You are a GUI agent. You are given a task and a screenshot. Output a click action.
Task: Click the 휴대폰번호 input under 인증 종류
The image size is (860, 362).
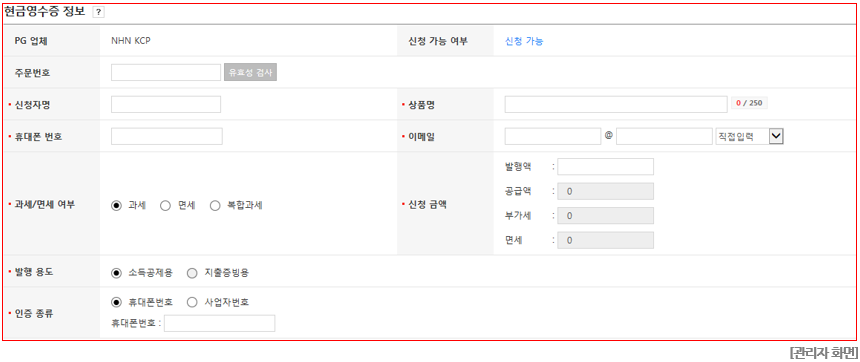click(219, 324)
